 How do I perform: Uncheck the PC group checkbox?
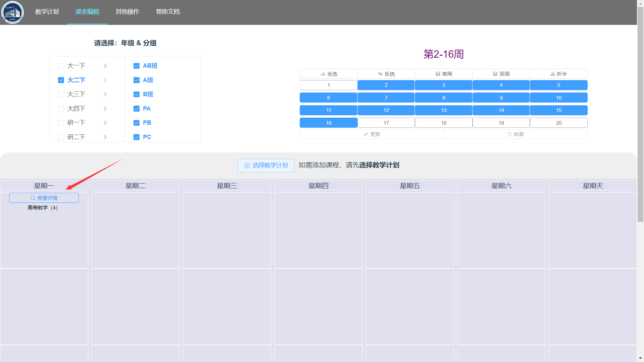pyautogui.click(x=137, y=137)
